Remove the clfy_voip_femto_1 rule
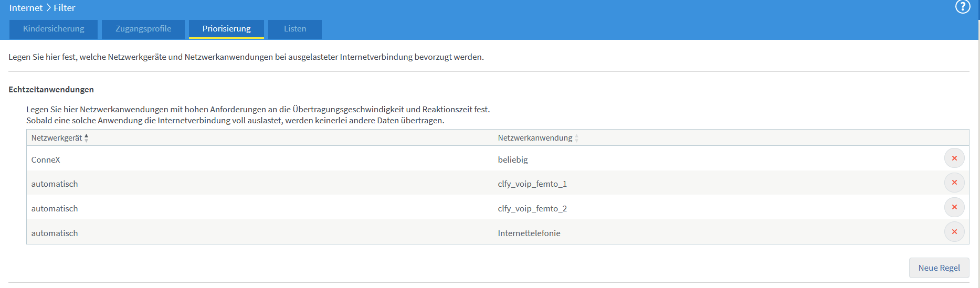 pos(954,183)
